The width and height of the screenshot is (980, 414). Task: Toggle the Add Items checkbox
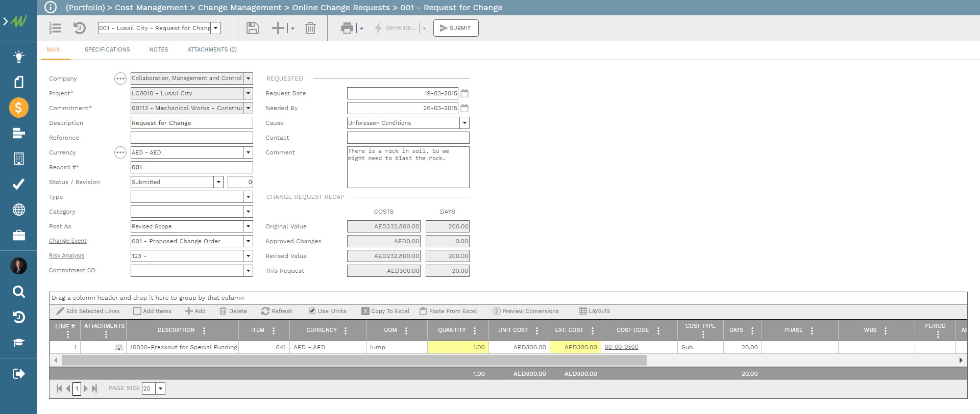pos(137,311)
